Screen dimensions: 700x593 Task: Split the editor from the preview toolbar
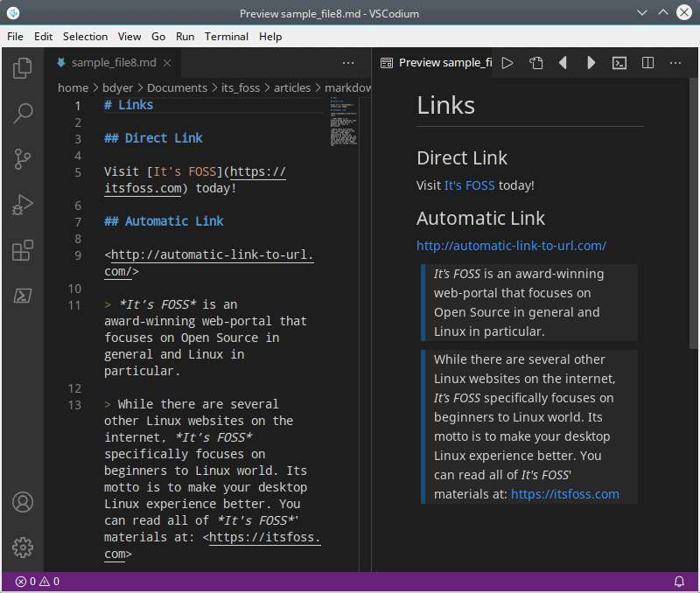647,63
